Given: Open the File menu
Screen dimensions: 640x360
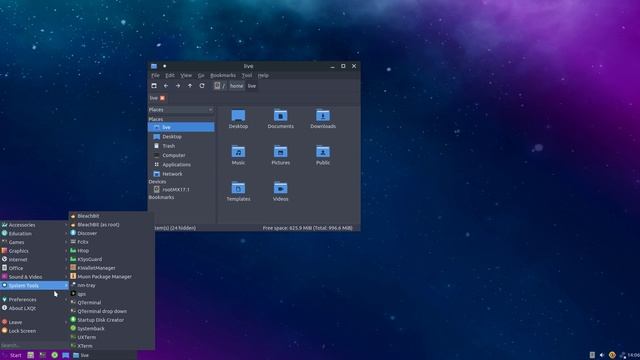Looking at the screenshot, I should coord(156,76).
